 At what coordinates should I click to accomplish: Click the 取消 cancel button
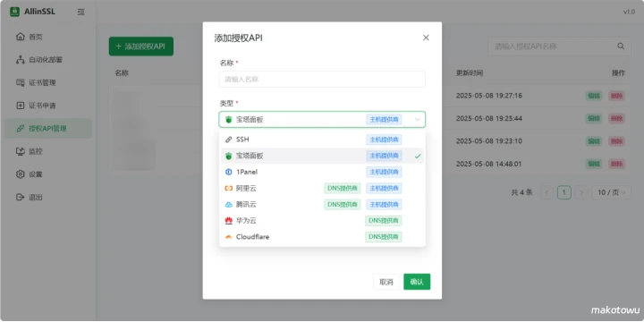point(386,282)
